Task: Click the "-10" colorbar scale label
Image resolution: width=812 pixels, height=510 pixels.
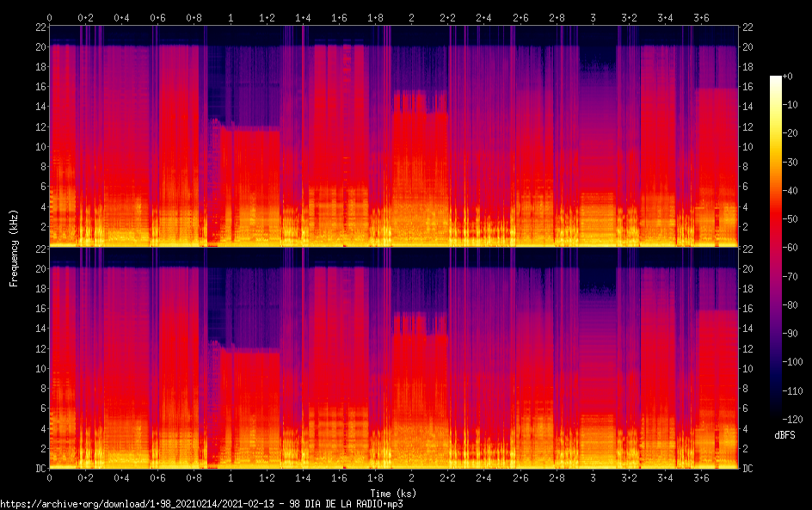Action: (x=790, y=105)
